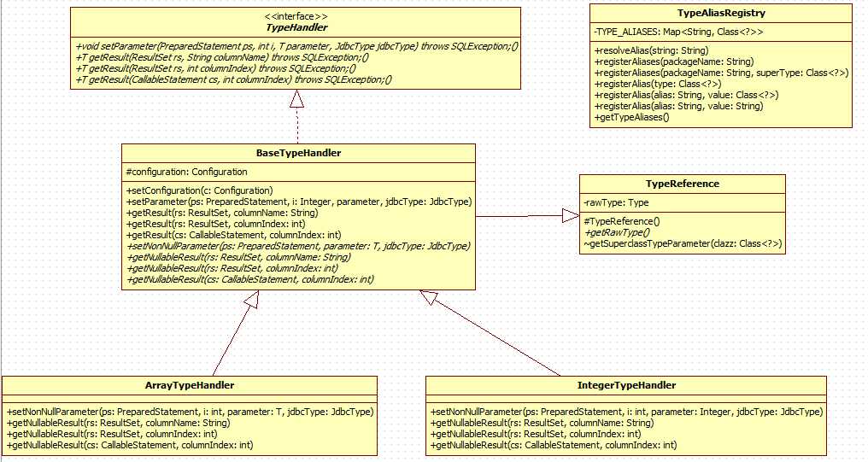
Task: Select getResult ResultSet int columnIndex in TypeHandler
Action: [215, 68]
